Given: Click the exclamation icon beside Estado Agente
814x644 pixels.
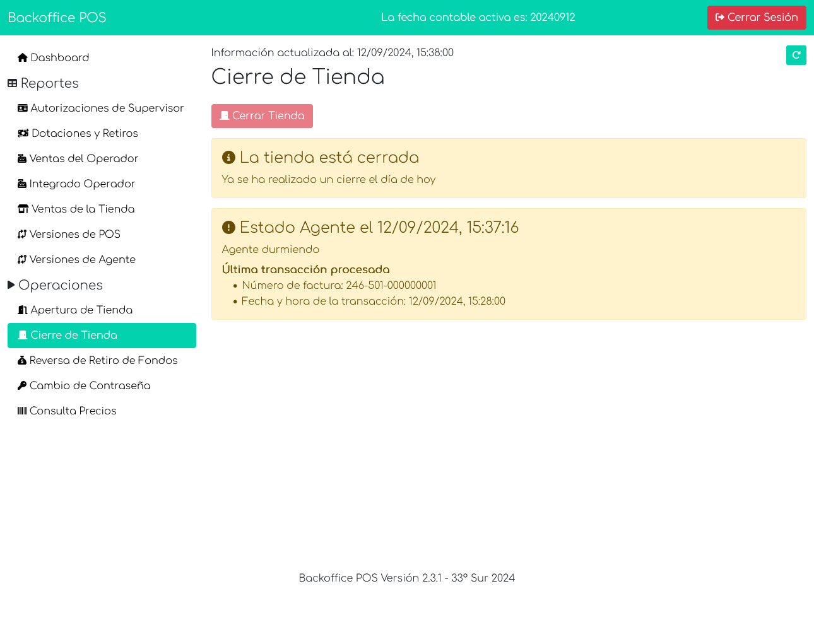Looking at the screenshot, I should pos(228,228).
